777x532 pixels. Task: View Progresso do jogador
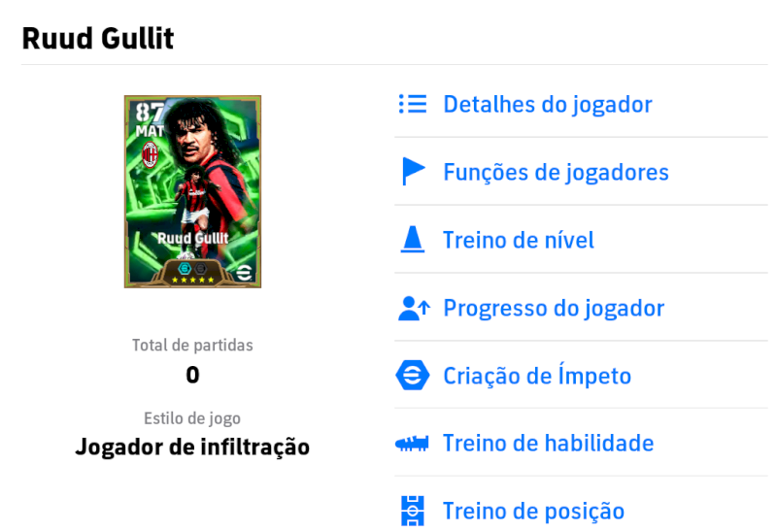[x=554, y=308]
